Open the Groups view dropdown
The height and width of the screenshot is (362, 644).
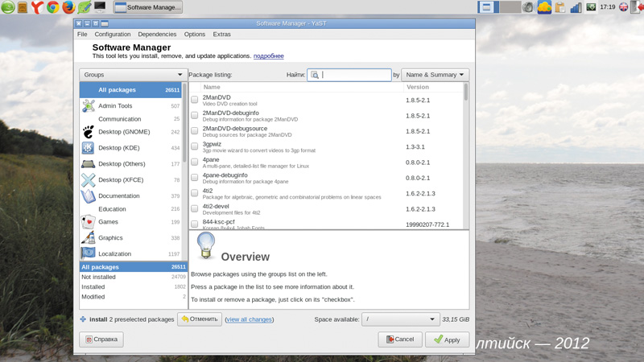[x=133, y=75]
